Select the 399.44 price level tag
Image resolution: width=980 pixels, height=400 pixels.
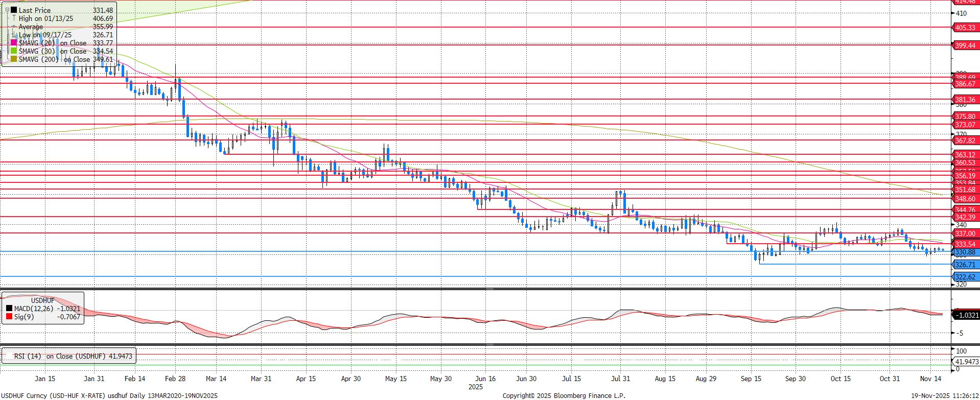[965, 45]
